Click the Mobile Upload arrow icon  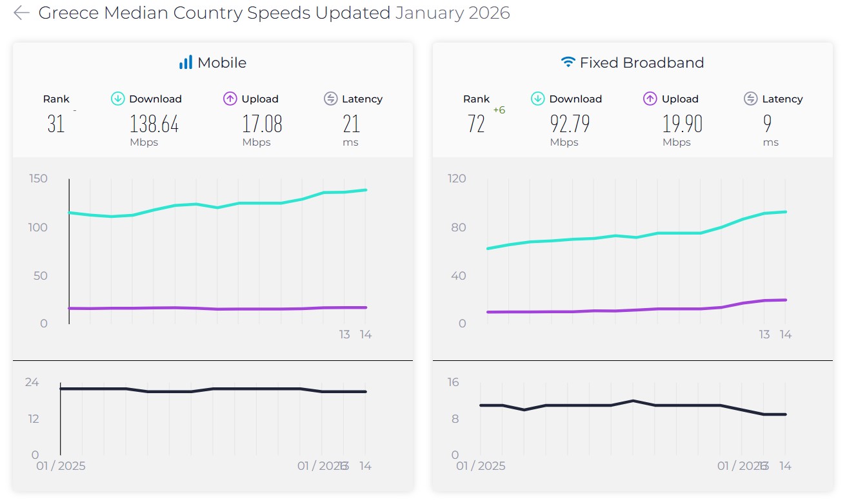click(230, 99)
